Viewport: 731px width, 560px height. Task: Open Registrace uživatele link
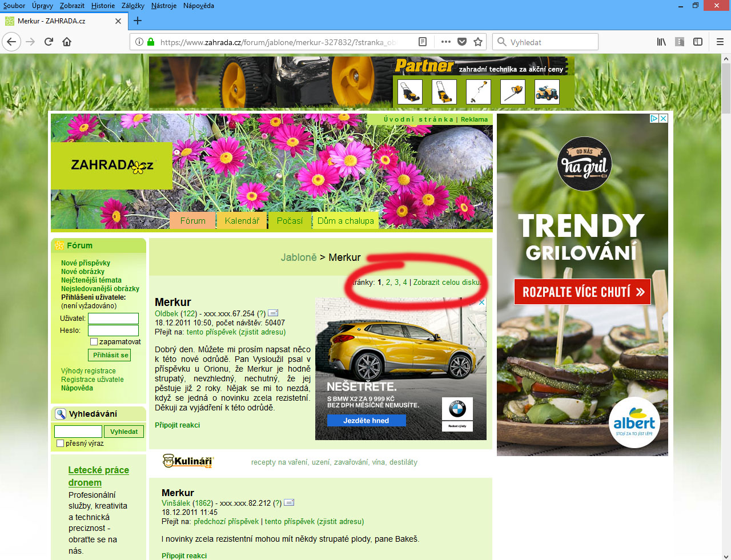93,380
